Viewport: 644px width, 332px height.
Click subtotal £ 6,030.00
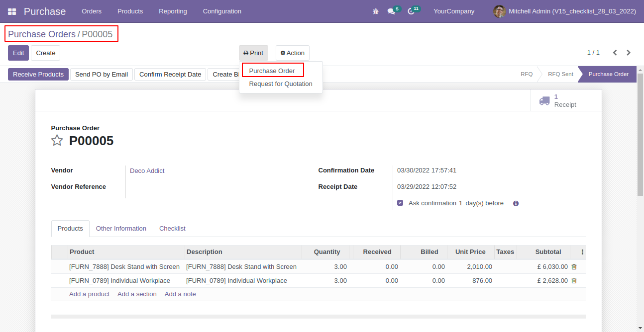pyautogui.click(x=552, y=267)
